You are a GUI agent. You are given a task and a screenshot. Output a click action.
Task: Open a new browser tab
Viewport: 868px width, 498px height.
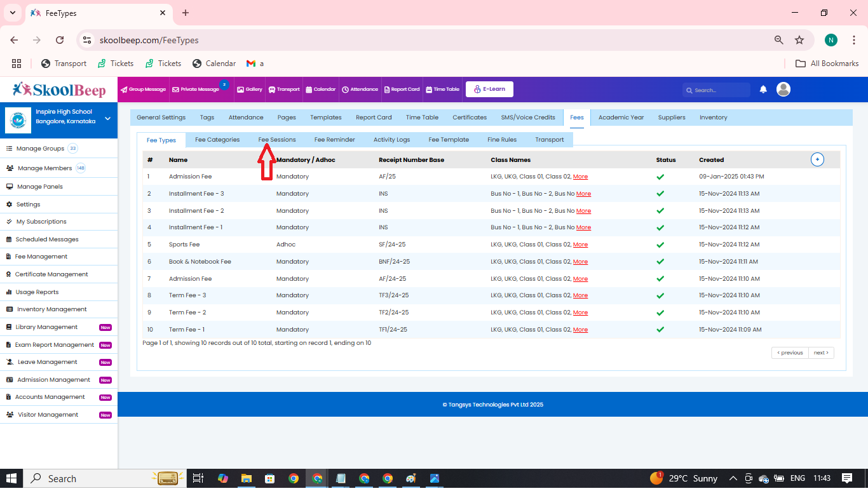[186, 13]
